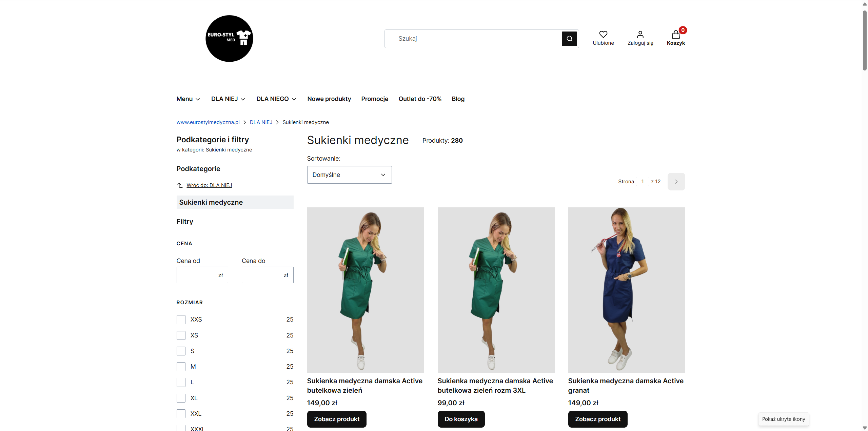The image size is (868, 431).
Task: Click the EURO-STYL MED logo
Action: click(x=229, y=38)
